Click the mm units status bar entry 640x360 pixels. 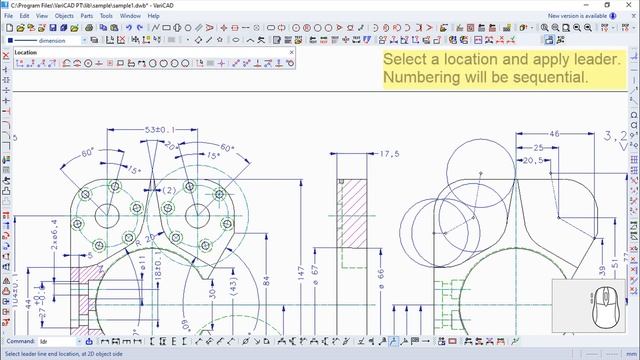[631, 354]
